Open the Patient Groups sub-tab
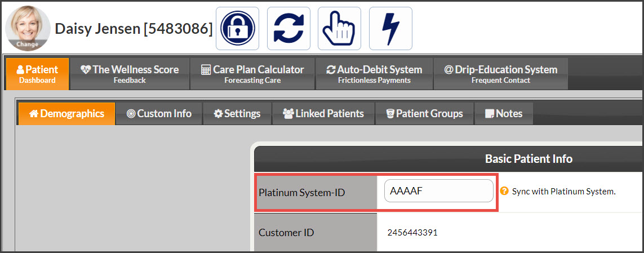 [x=425, y=114]
